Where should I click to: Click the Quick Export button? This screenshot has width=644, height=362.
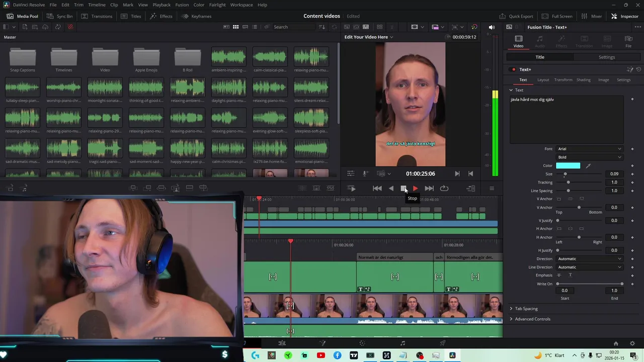click(516, 16)
